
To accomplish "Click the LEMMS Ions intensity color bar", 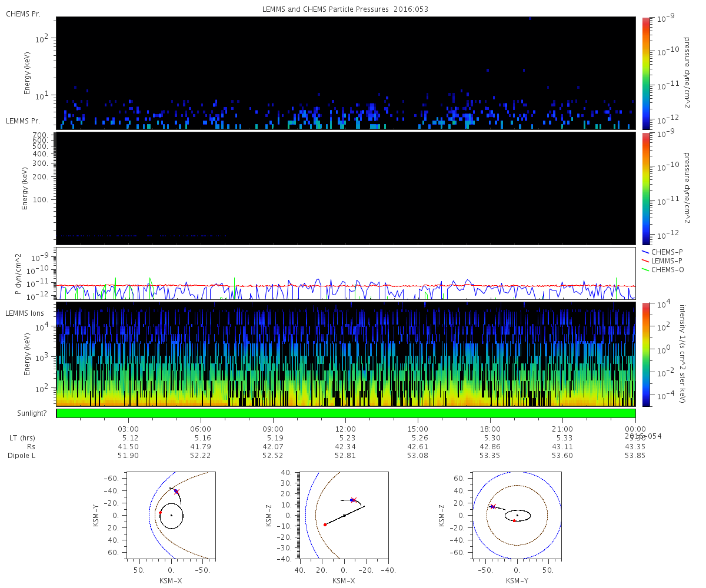I will (x=646, y=354).
